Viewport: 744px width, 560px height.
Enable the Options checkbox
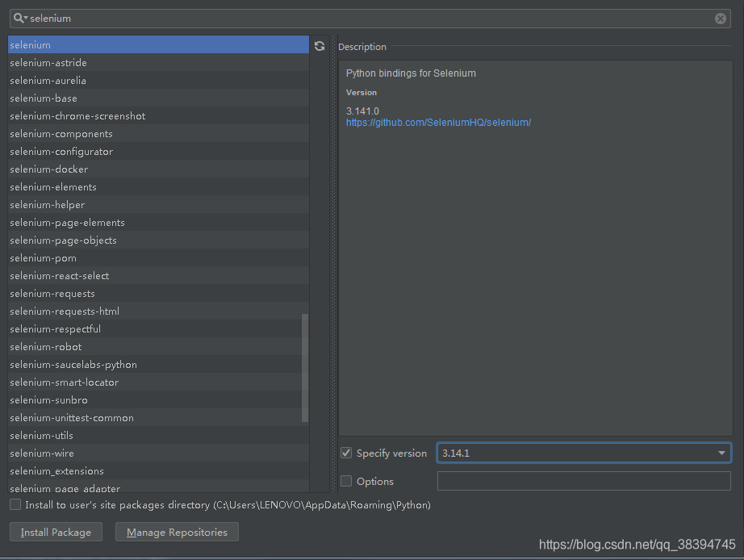tap(346, 481)
